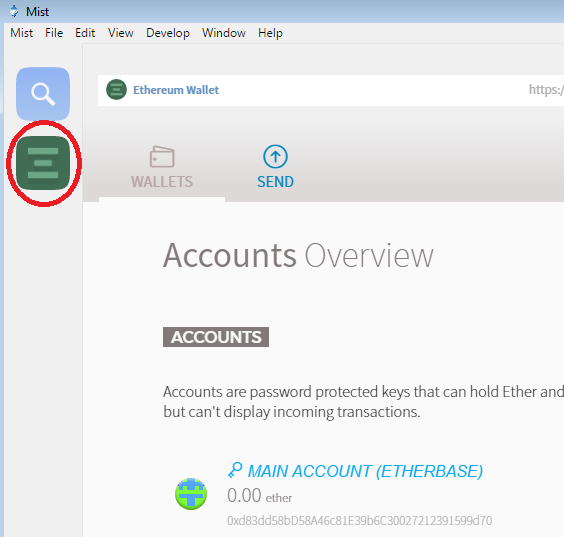
Task: Open the Edit menu
Action: click(85, 33)
